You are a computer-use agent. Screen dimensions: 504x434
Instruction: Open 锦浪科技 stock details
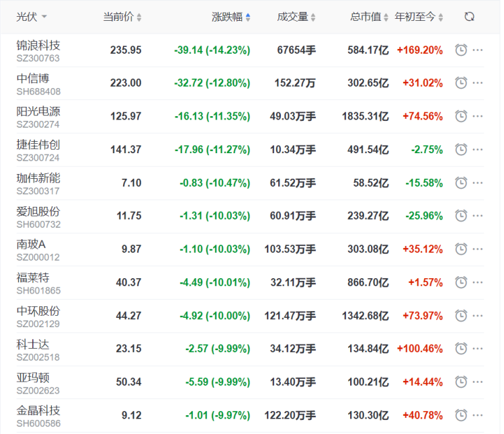point(38,45)
